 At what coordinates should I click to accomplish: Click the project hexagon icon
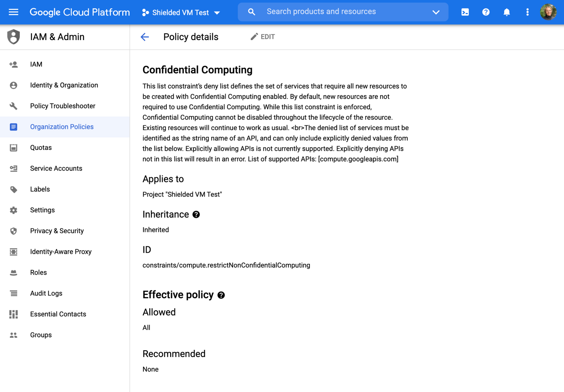tap(146, 12)
